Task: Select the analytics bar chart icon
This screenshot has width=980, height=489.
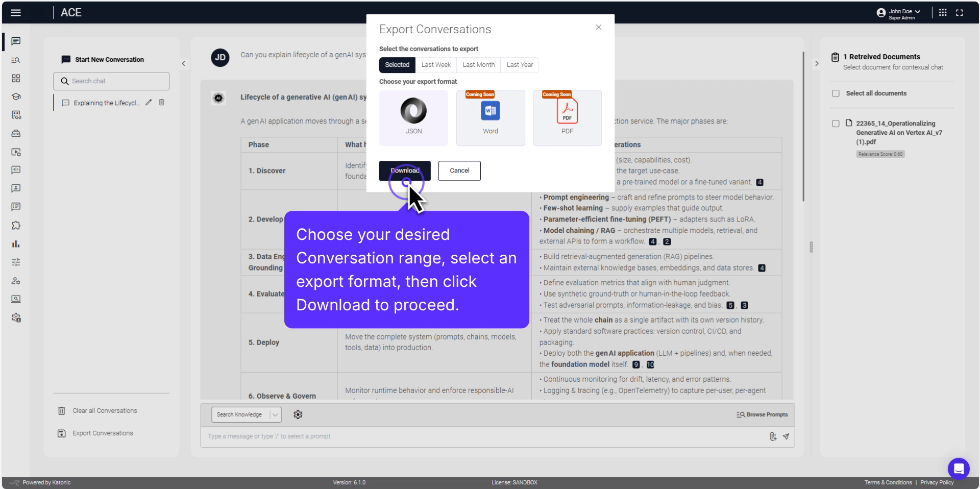Action: click(x=16, y=243)
